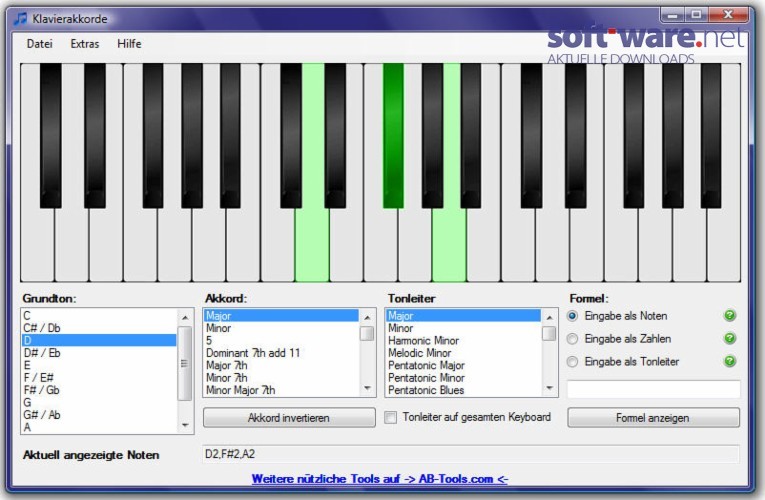The height and width of the screenshot is (500, 765).
Task: Open the Hilfe menu
Action: click(x=129, y=44)
